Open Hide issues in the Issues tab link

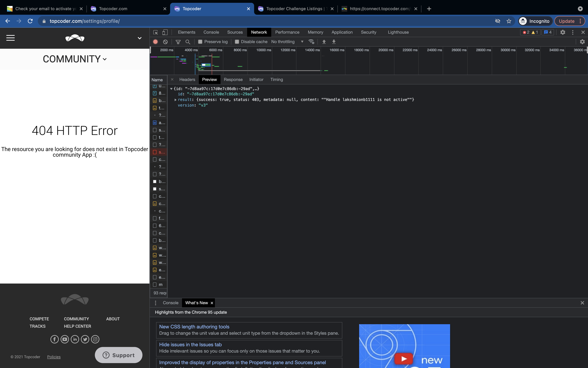click(x=190, y=345)
